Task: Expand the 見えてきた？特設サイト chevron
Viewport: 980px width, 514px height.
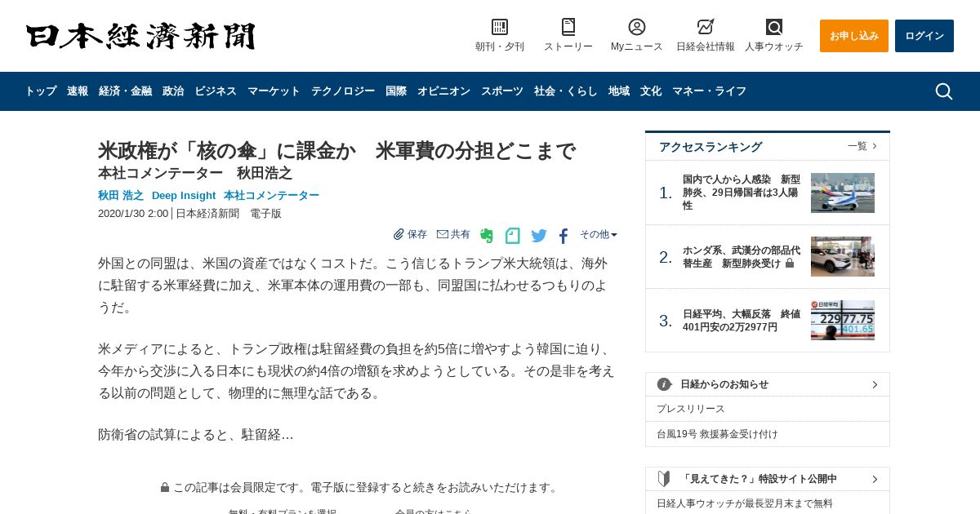Action: pos(875,479)
